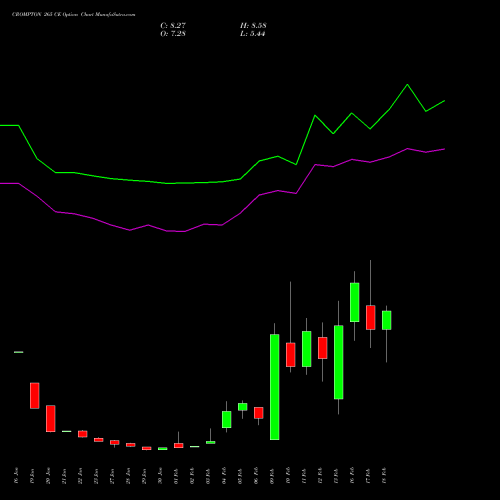Click the 04 Feb date label
500x500 pixels.
click(x=225, y=476)
